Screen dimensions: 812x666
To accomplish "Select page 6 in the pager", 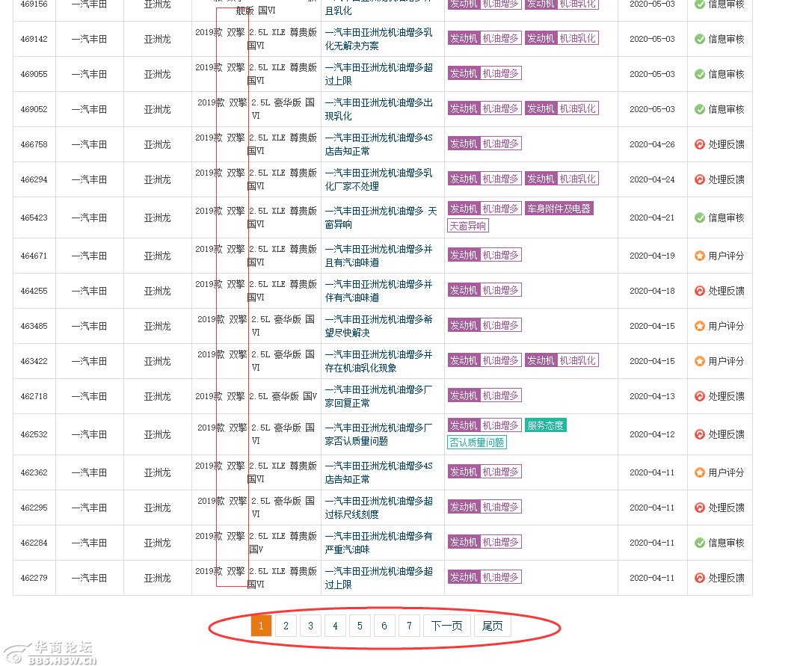I will point(385,626).
